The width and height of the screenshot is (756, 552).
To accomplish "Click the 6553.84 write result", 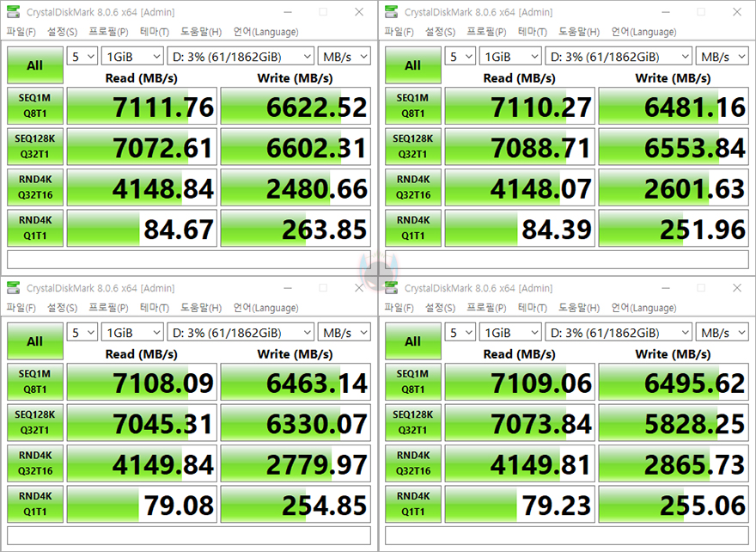I will [674, 146].
